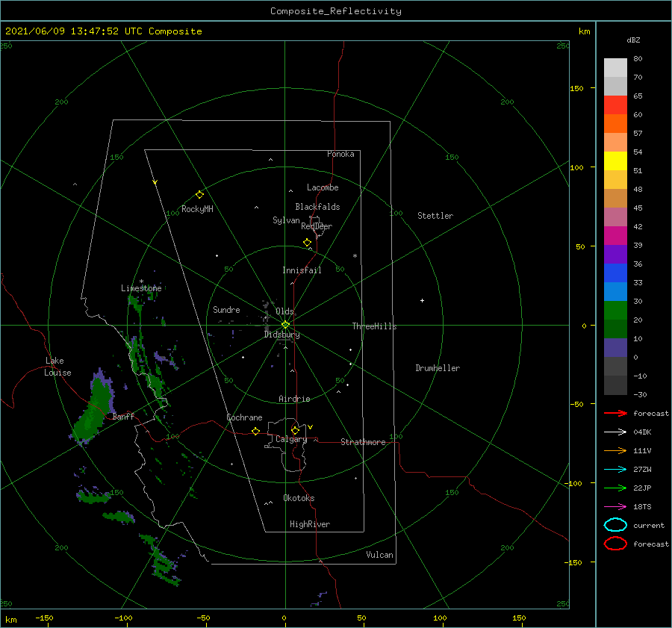Click the yellow km label at bottom left

10,620
